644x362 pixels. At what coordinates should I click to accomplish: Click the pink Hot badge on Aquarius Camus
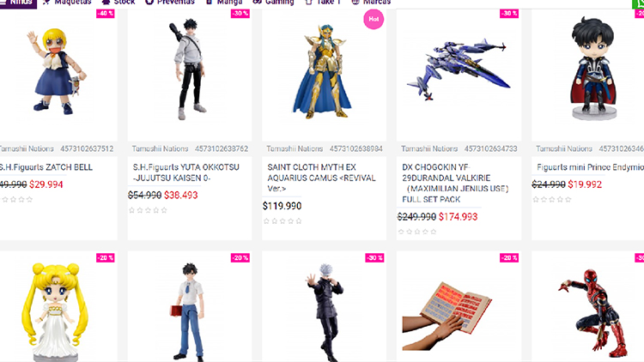[374, 19]
